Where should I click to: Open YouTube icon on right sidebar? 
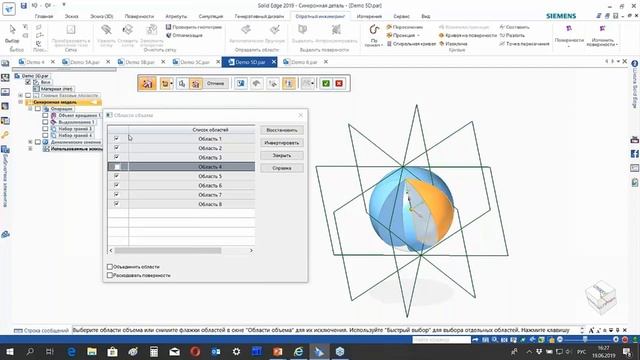pyautogui.click(x=635, y=140)
